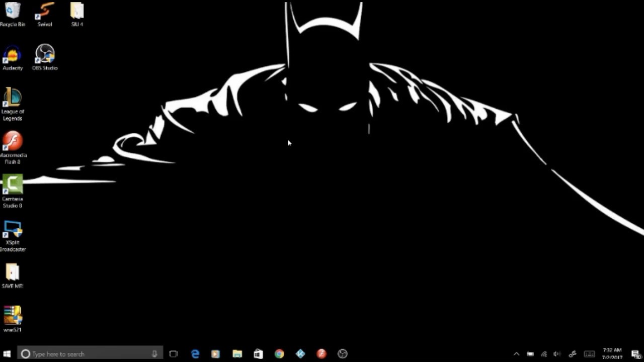Select the Audacity desktop shortcut
This screenshot has height=362, width=644.
click(13, 58)
